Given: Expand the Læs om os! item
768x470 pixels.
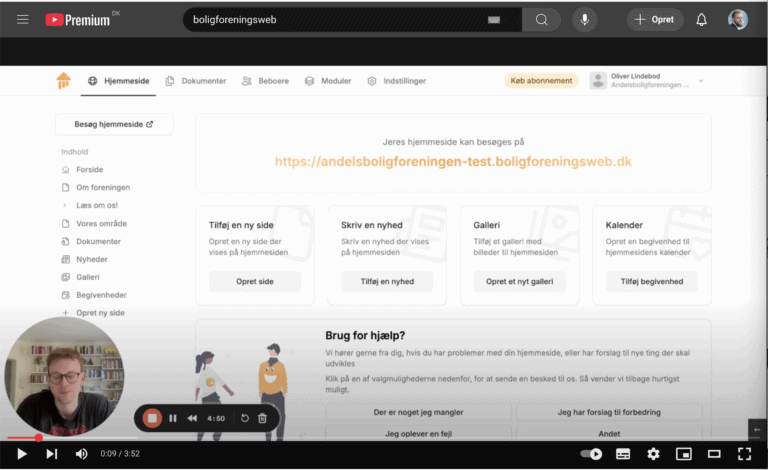Looking at the screenshot, I should pos(65,205).
